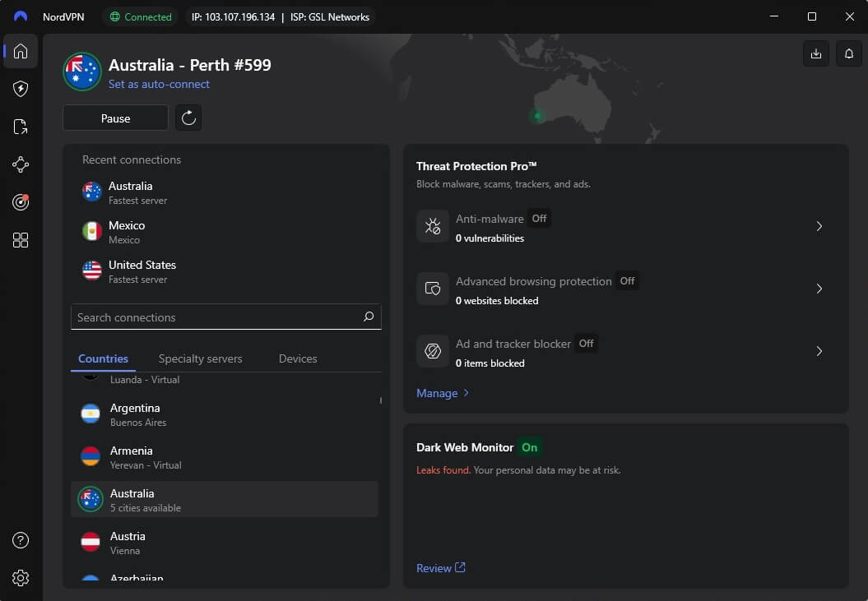Type in the Search connections field

pos(218,317)
